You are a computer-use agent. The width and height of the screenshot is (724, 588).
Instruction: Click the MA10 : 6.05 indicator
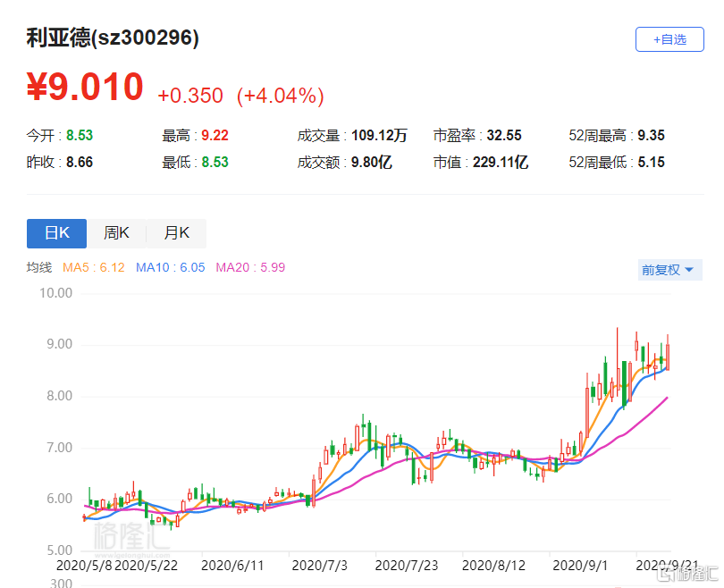[171, 267]
